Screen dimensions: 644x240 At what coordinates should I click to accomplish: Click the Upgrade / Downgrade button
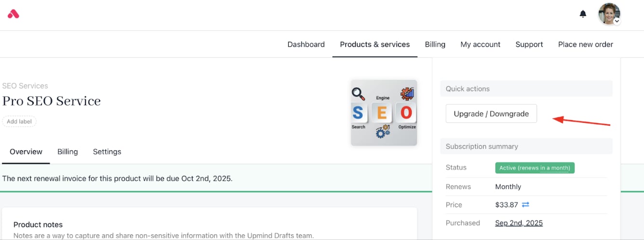click(x=491, y=114)
